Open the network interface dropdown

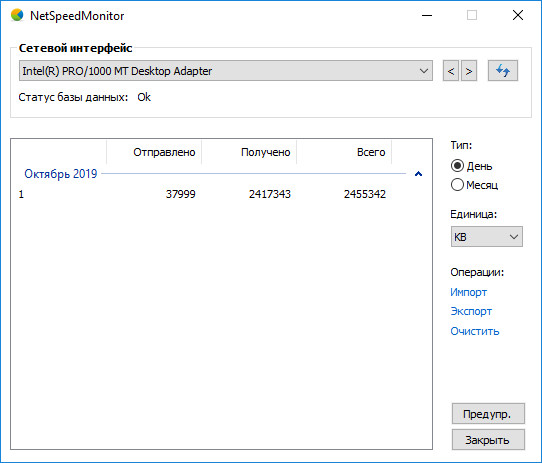coord(226,71)
